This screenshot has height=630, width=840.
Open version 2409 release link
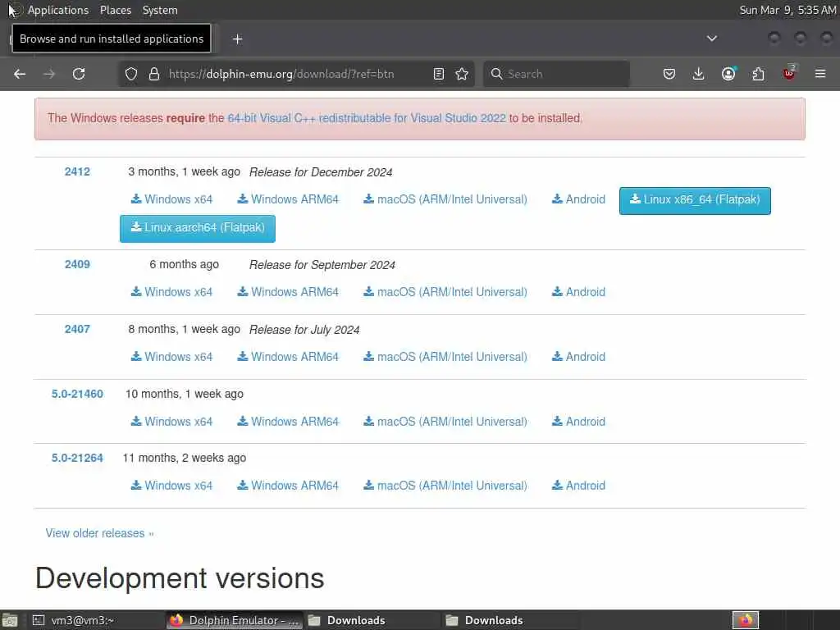(77, 265)
